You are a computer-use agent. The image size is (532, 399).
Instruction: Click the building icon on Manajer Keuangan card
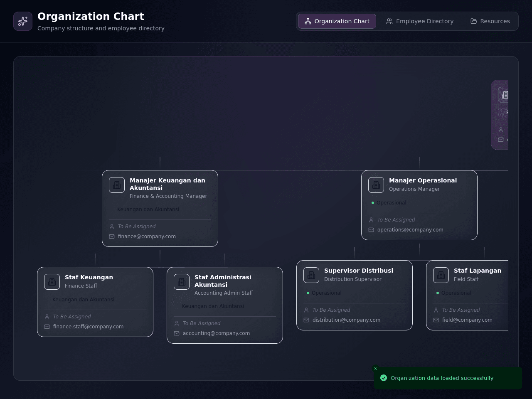click(x=117, y=185)
